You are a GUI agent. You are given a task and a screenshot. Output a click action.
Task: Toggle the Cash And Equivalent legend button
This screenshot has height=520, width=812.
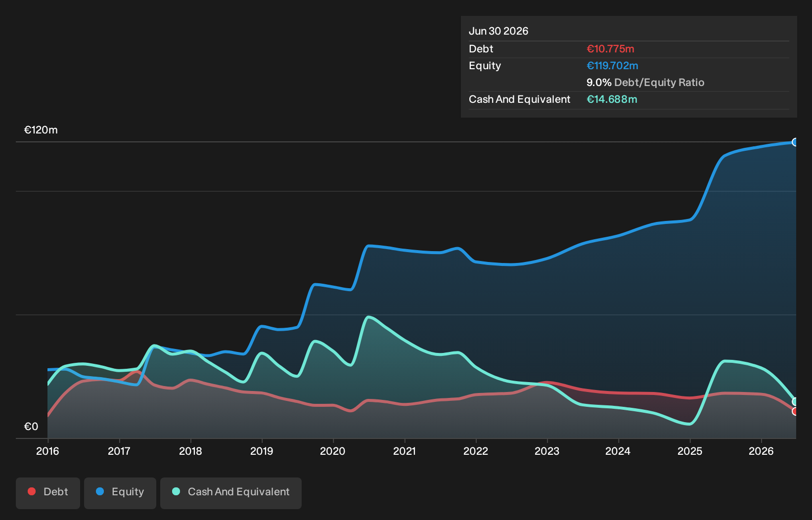(x=231, y=493)
